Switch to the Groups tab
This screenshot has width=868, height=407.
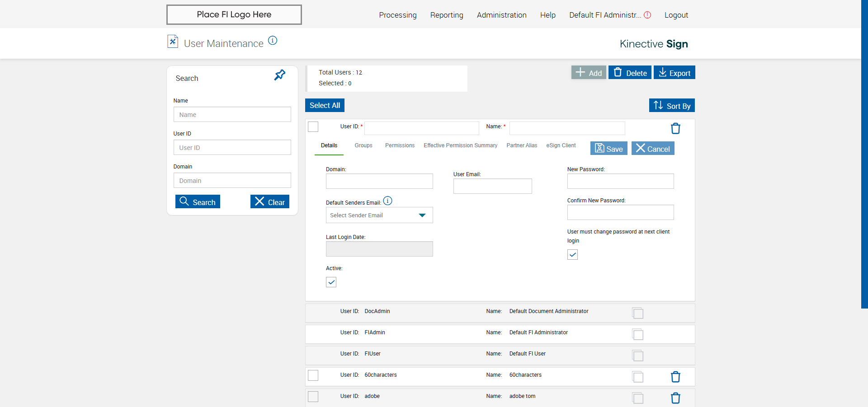(x=363, y=145)
